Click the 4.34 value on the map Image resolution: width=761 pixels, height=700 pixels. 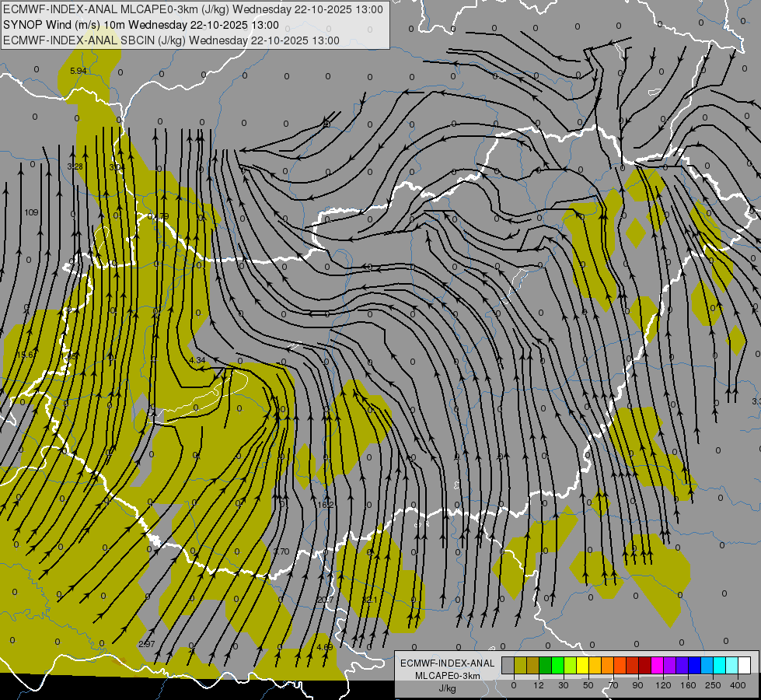tap(197, 360)
